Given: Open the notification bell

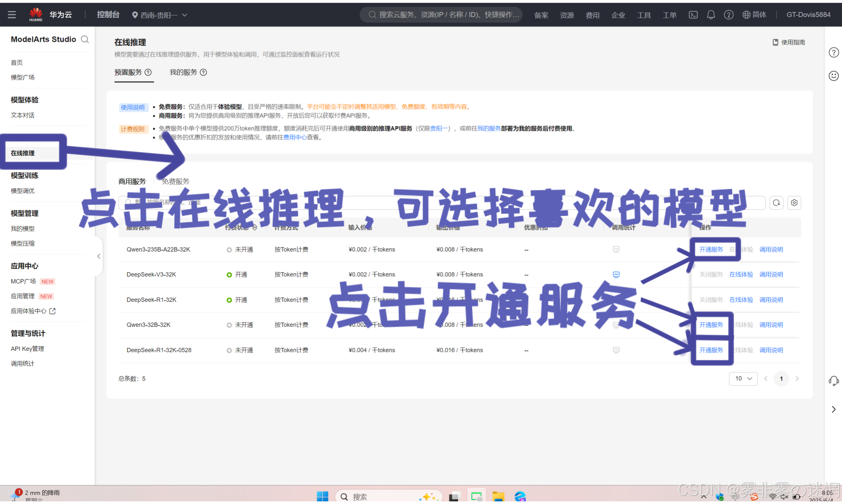Looking at the screenshot, I should coord(711,14).
